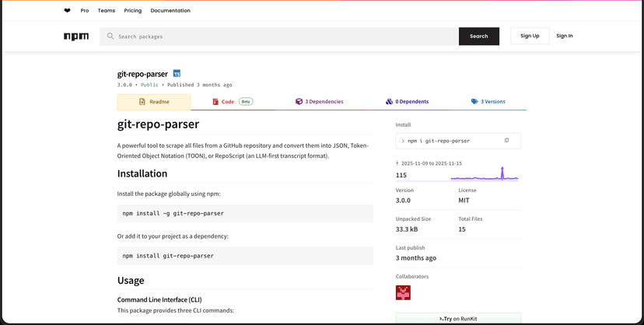This screenshot has height=325, width=644.
Task: Click the Sign Up button
Action: pos(530,36)
